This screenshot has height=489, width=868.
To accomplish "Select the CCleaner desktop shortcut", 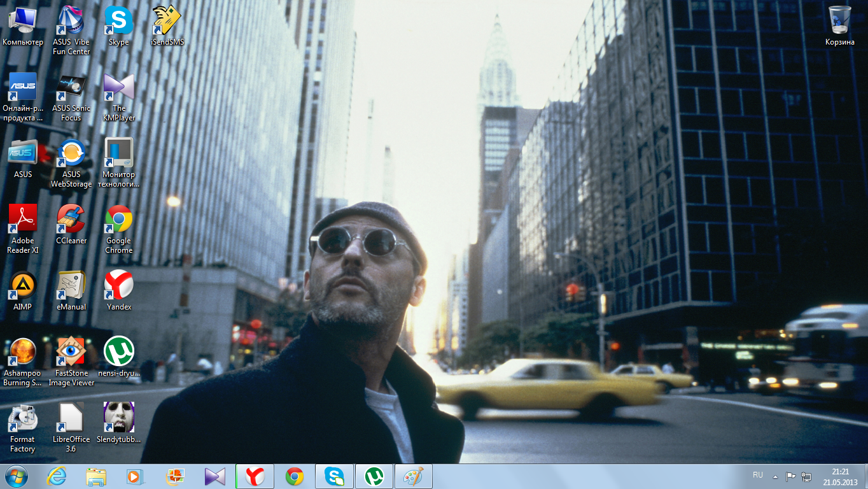I will [71, 225].
